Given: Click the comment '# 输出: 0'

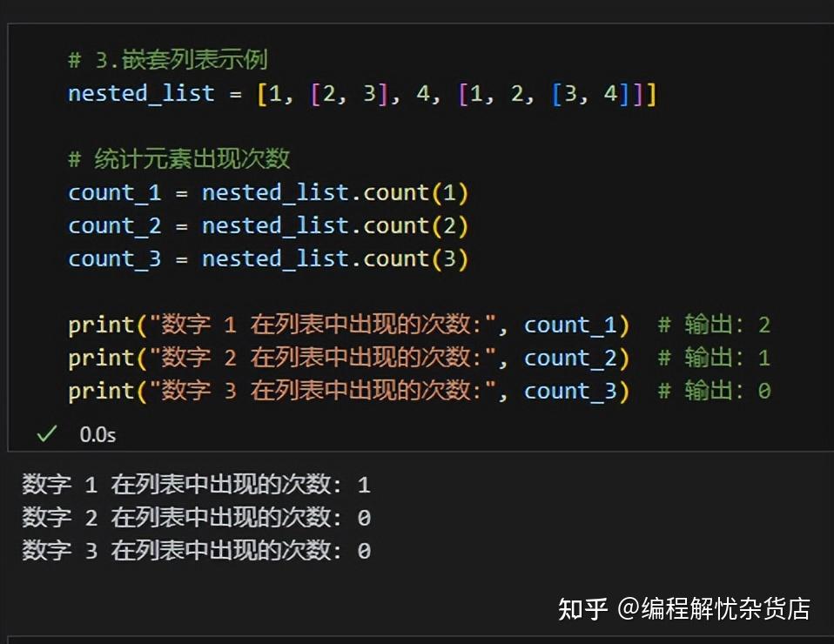Looking at the screenshot, I should pos(715,391).
